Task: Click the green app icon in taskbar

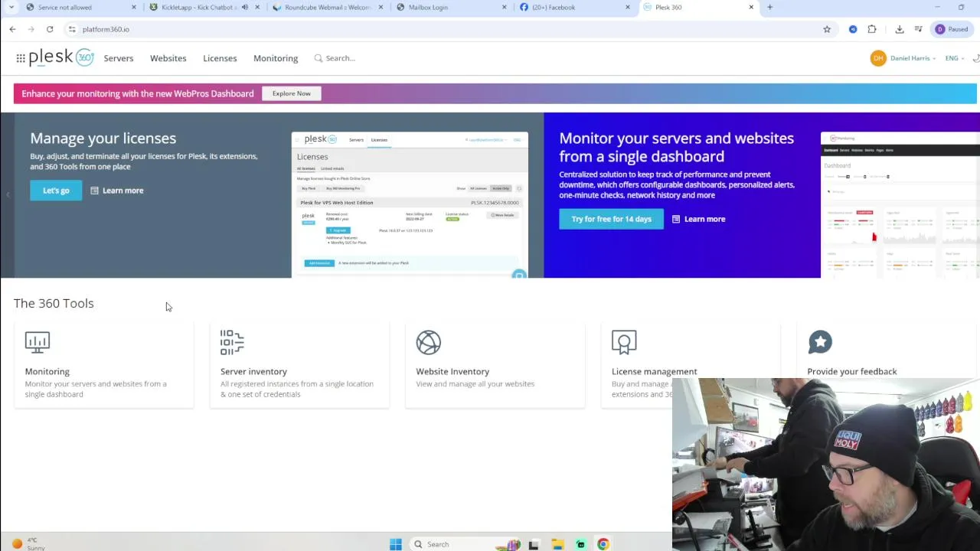Action: click(x=580, y=544)
